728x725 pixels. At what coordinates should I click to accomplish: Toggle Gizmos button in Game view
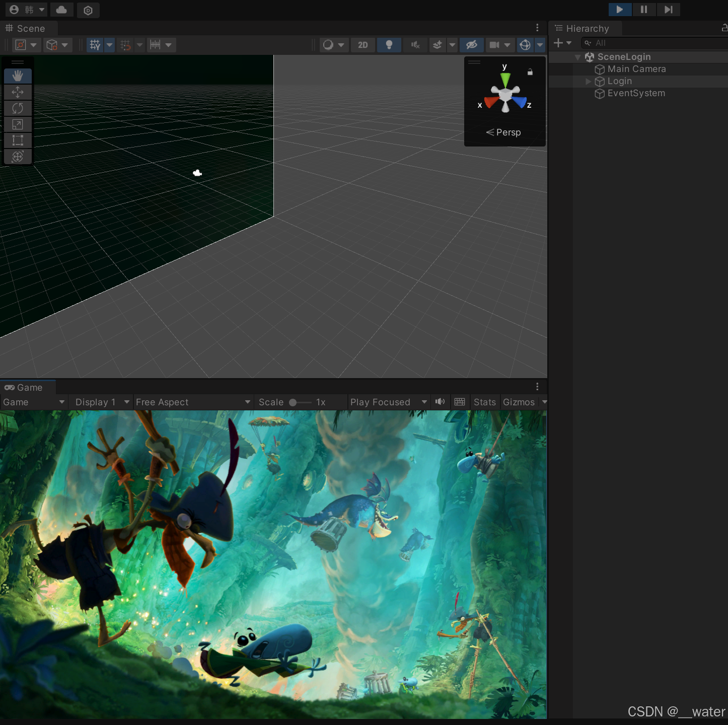[x=519, y=402]
